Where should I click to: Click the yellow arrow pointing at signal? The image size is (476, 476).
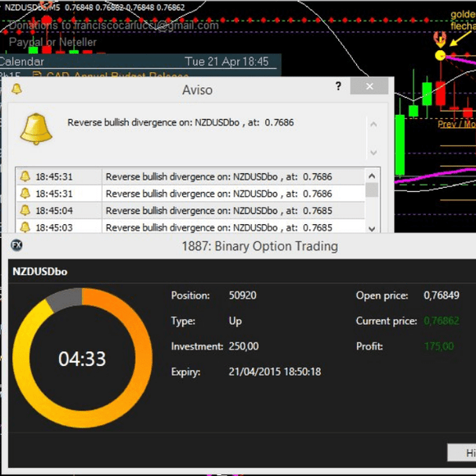[x=460, y=39]
